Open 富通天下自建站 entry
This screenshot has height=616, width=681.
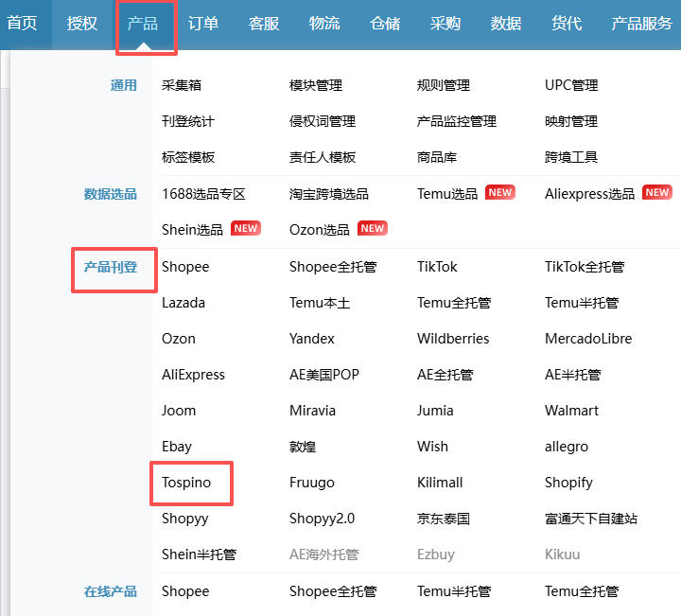590,519
